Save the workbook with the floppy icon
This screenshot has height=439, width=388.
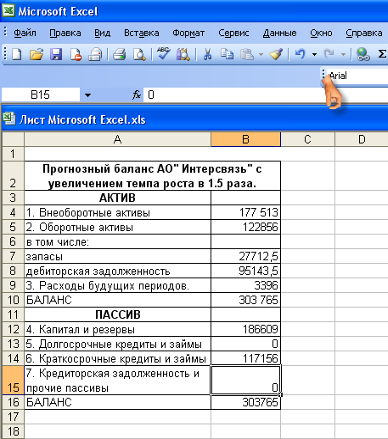[x=56, y=54]
